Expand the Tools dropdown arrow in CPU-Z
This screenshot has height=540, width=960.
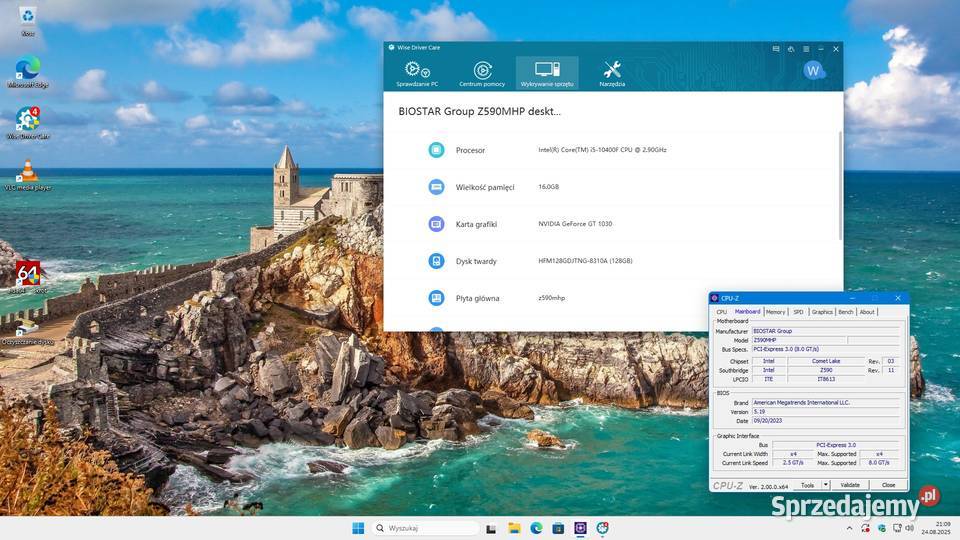[825, 485]
